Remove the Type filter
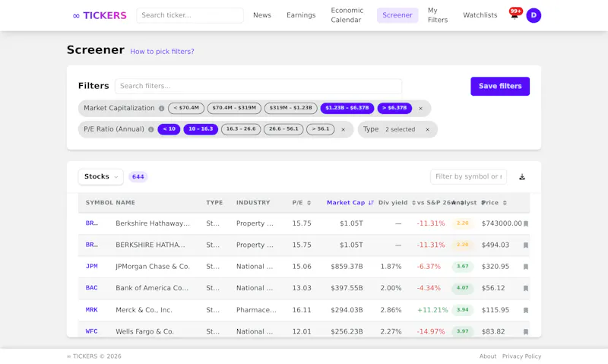This screenshot has width=608, height=364. pyautogui.click(x=427, y=129)
